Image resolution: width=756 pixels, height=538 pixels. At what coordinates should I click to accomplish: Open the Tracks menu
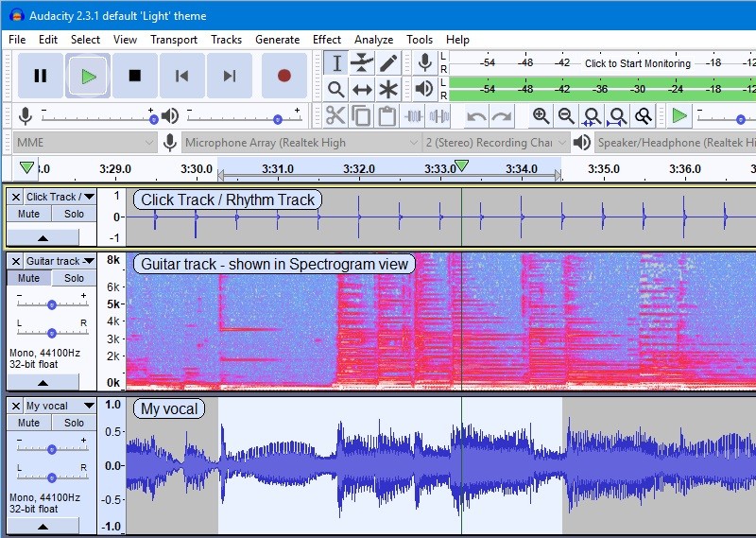pos(227,40)
